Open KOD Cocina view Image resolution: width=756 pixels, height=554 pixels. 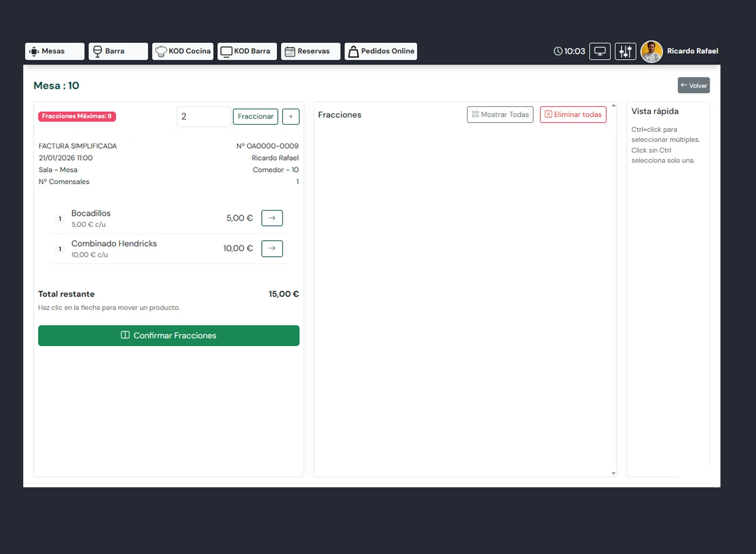pos(183,51)
